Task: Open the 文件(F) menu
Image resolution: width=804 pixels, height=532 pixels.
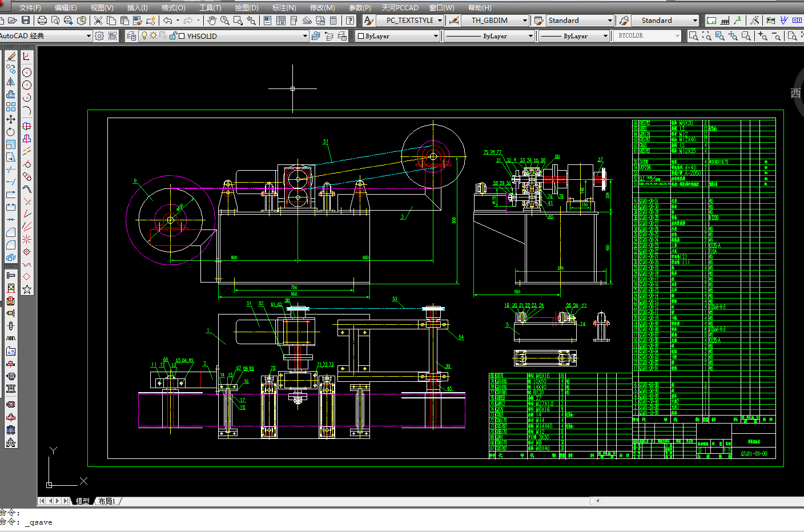Action: 30,8
